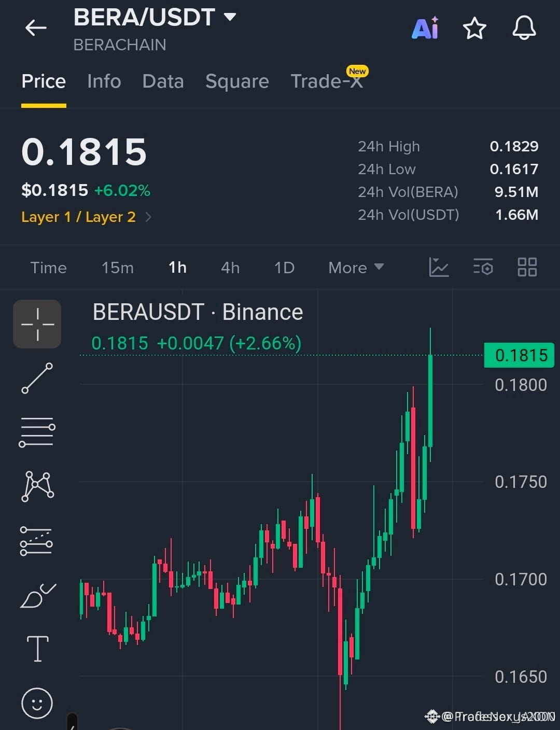Viewport: 560px width, 730px height.
Task: Click the large 0.1815 last price
Action: coord(84,152)
